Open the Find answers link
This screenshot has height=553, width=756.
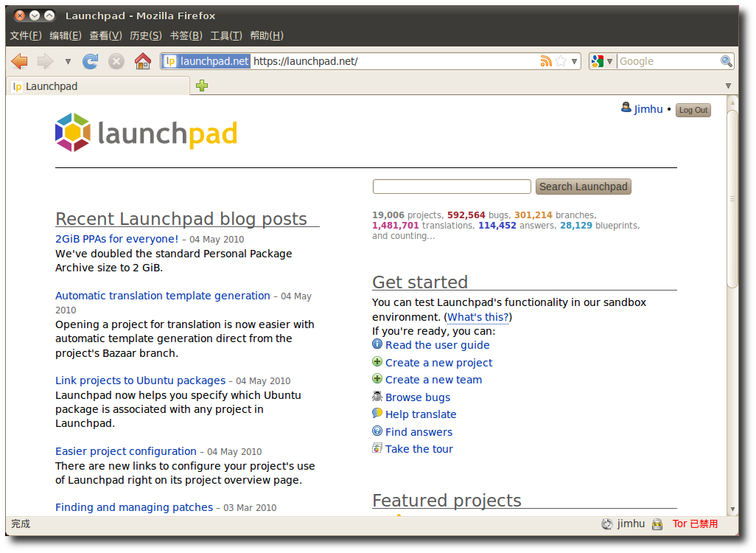tap(419, 432)
